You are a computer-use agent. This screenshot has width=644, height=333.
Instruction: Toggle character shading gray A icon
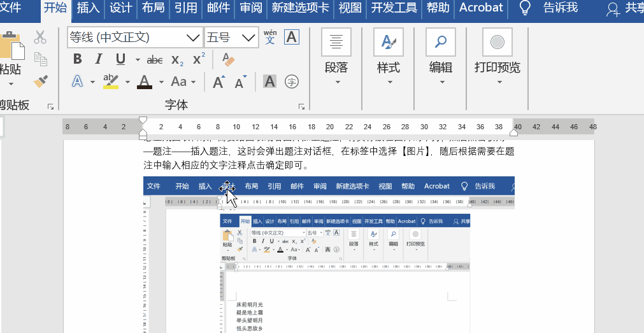pos(269,81)
